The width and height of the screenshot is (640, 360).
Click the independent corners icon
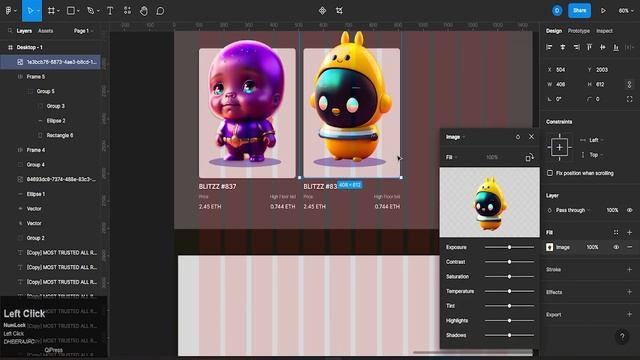[629, 99]
